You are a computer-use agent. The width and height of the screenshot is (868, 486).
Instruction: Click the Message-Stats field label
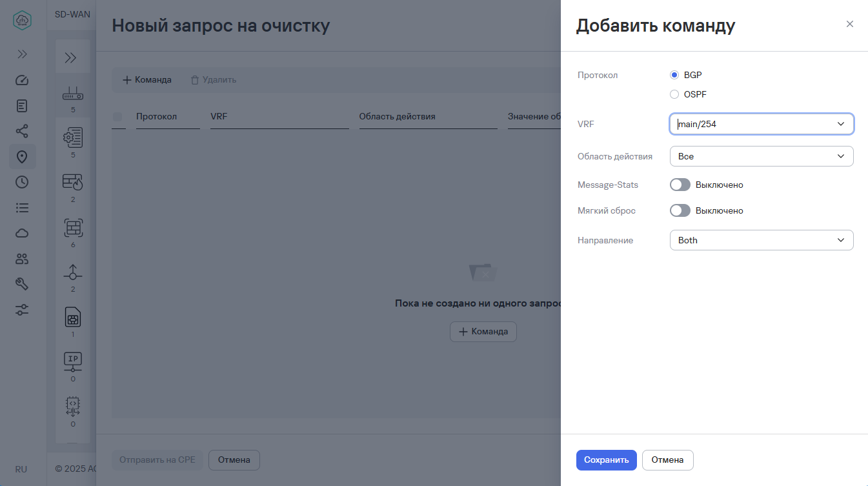[608, 185]
